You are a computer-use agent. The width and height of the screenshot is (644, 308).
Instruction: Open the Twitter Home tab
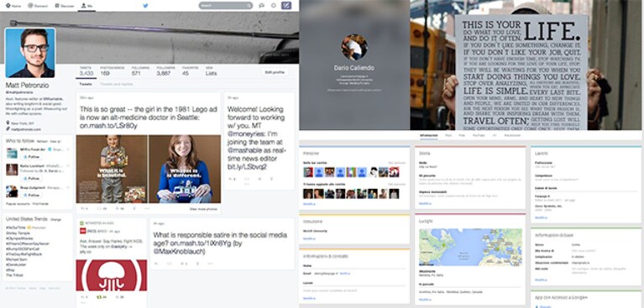tap(13, 6)
